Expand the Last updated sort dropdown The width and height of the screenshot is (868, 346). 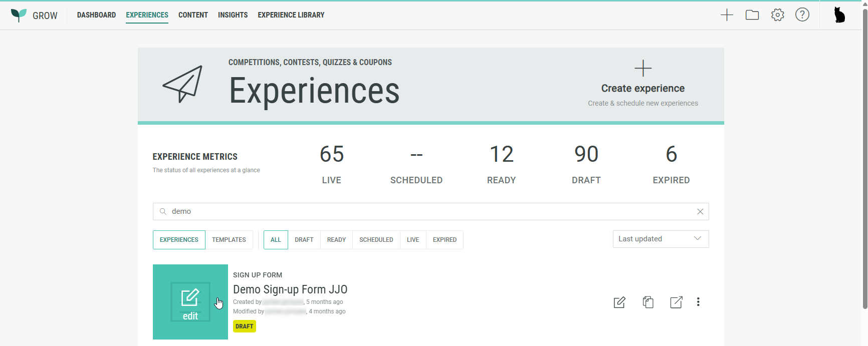[661, 239]
